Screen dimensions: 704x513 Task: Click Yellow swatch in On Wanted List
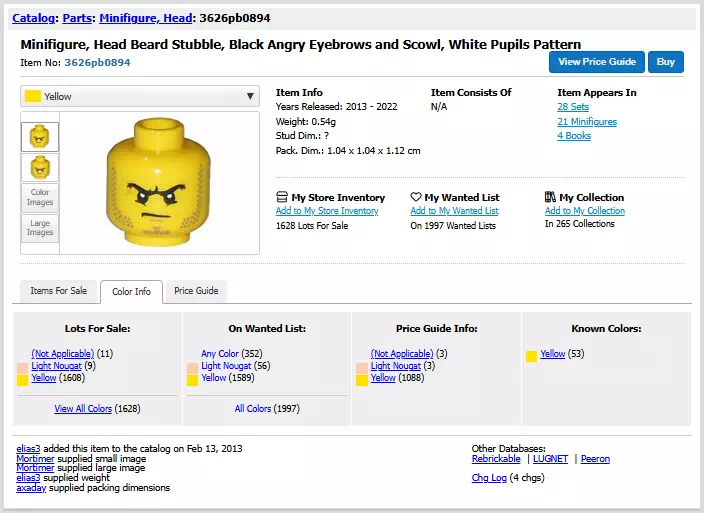192,381
